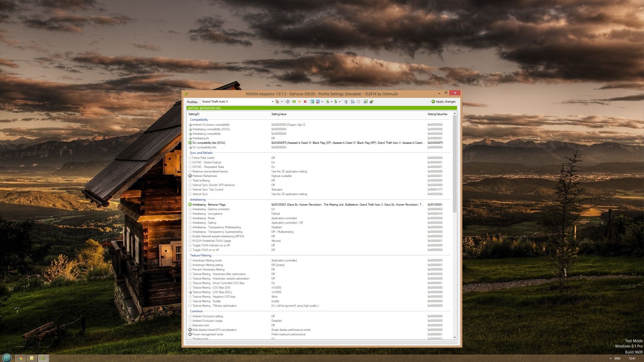Image resolution: width=644 pixels, height=362 pixels.
Task: Expand the dropdown arrow next to home icon
Action: (x=282, y=102)
